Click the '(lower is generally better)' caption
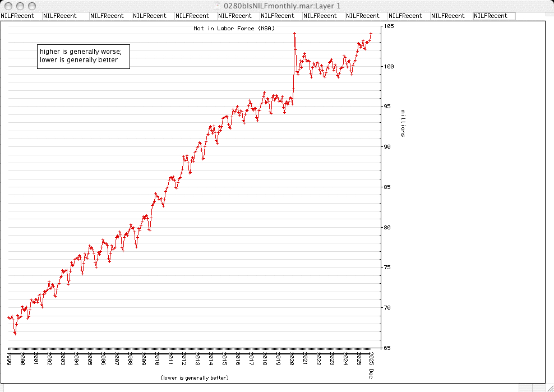554x392 pixels. click(194, 378)
